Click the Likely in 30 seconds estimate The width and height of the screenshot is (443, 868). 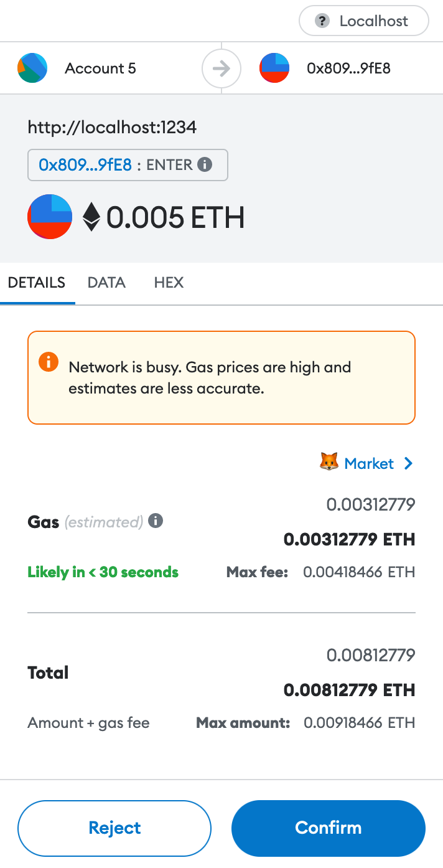point(102,572)
